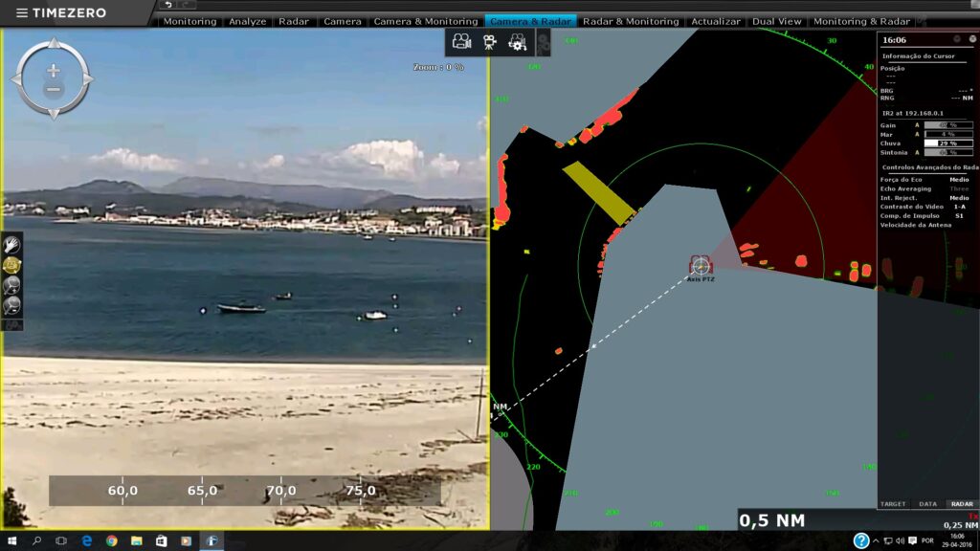Adjust the Mar (sea) slider bar

click(948, 134)
